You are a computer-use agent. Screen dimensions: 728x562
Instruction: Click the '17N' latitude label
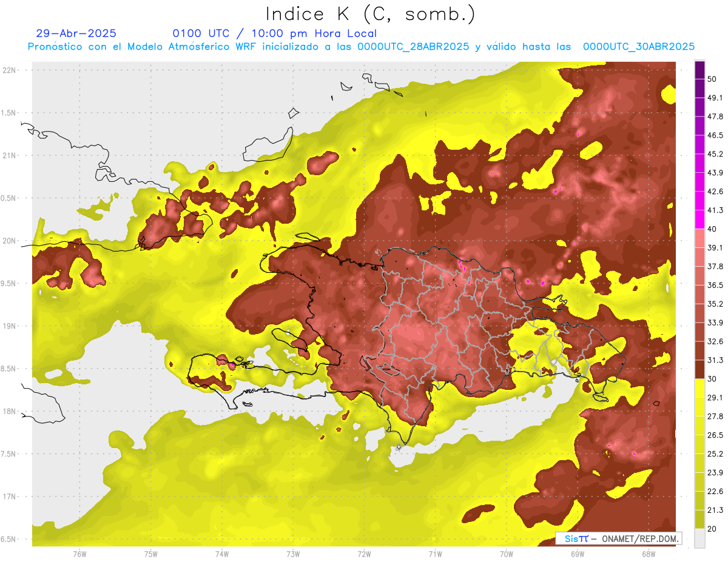[x=10, y=497]
